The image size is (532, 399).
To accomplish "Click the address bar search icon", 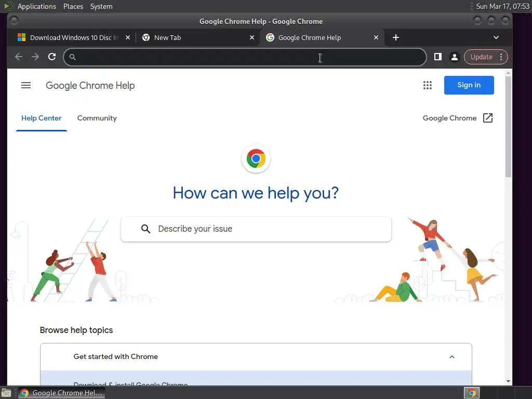I will tap(72, 57).
